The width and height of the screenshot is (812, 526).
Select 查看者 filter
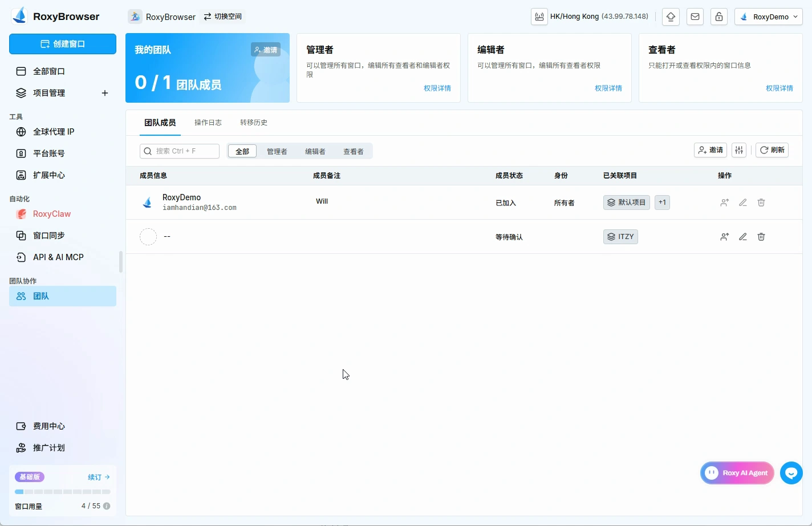click(x=354, y=151)
